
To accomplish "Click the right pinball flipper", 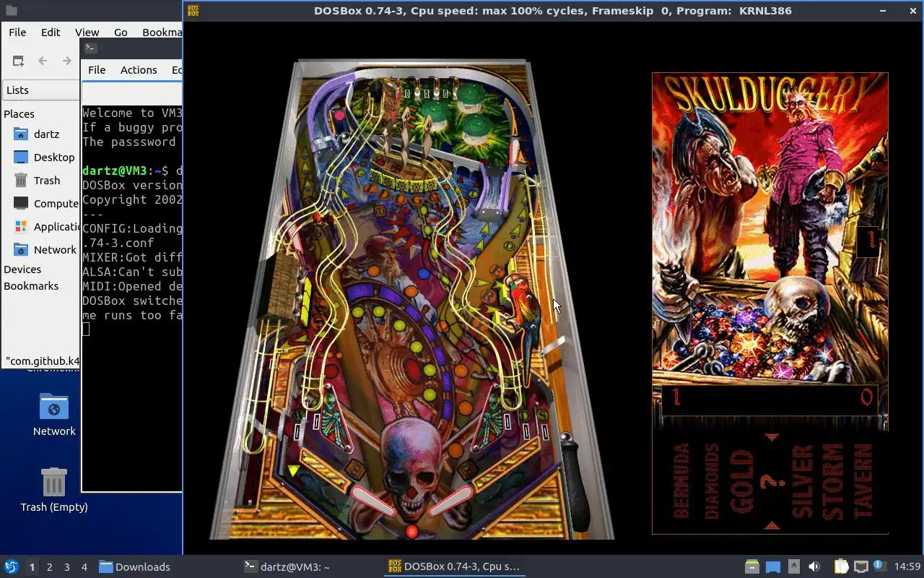I will [450, 501].
